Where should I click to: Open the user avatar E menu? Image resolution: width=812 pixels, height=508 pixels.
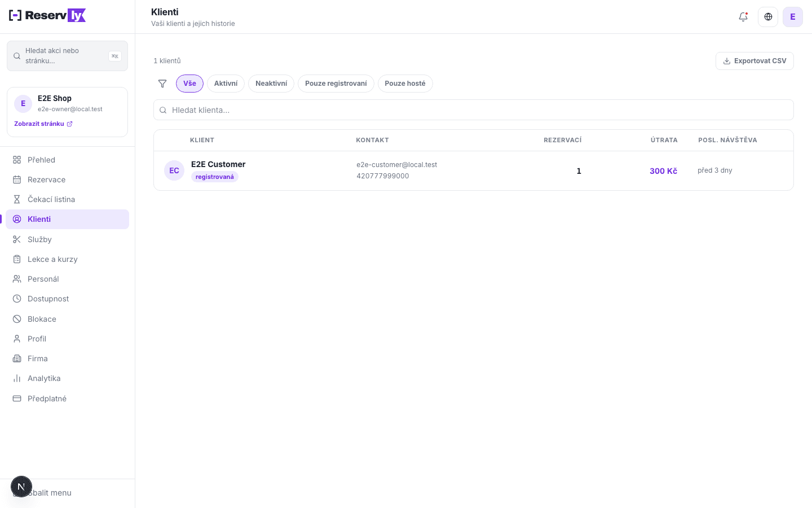coord(793,17)
